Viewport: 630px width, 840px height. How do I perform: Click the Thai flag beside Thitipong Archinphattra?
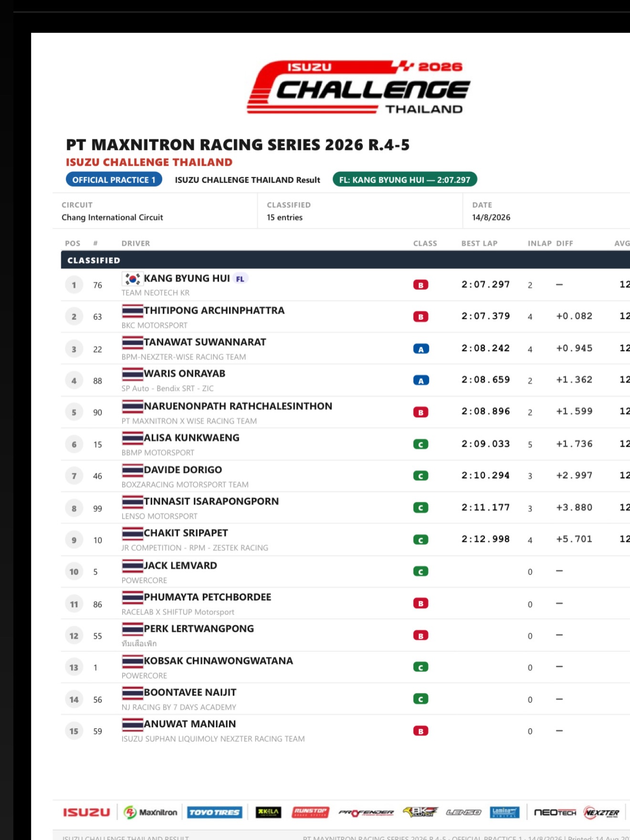[x=132, y=311]
